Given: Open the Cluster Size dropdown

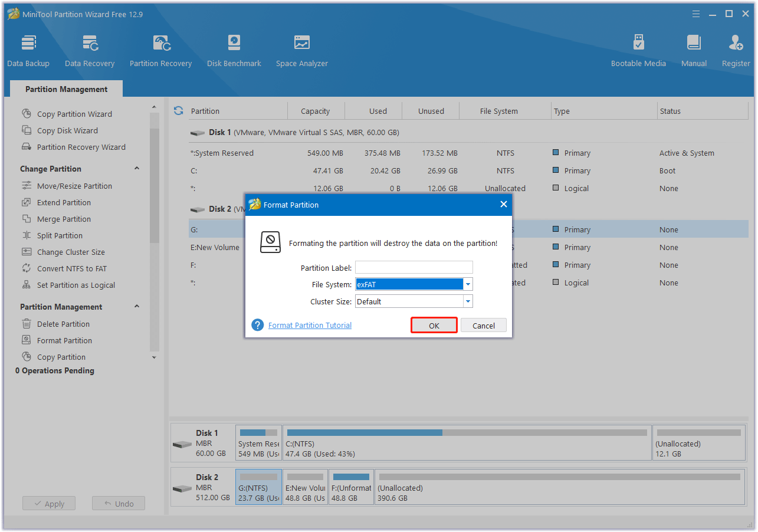Looking at the screenshot, I should (x=468, y=301).
